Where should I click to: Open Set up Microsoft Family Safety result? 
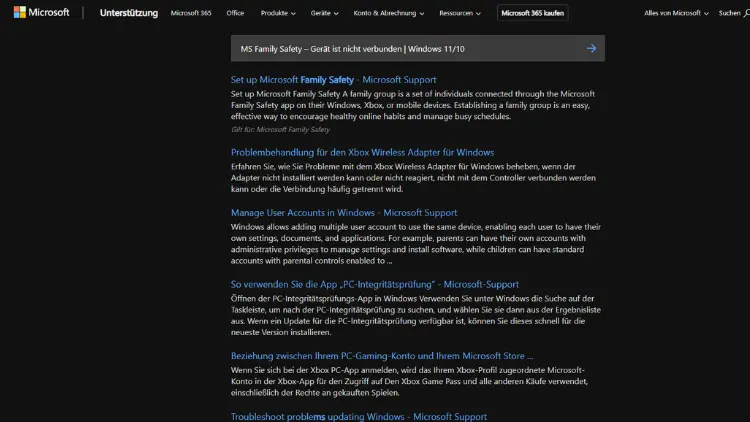tap(333, 79)
